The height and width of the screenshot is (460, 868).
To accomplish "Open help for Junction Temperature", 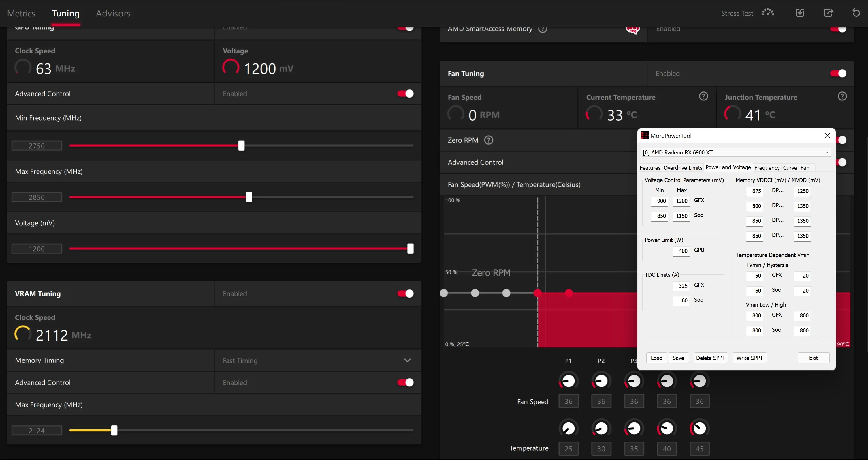I will click(x=842, y=96).
